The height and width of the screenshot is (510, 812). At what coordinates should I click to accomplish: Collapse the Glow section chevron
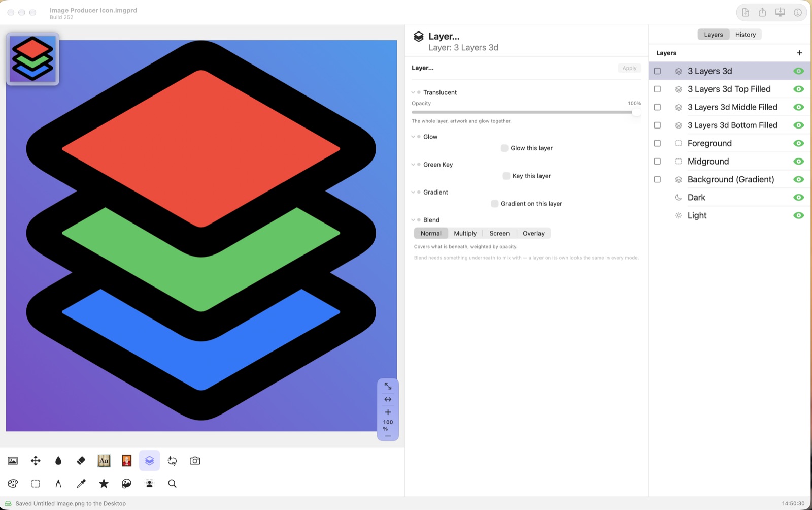[413, 137]
